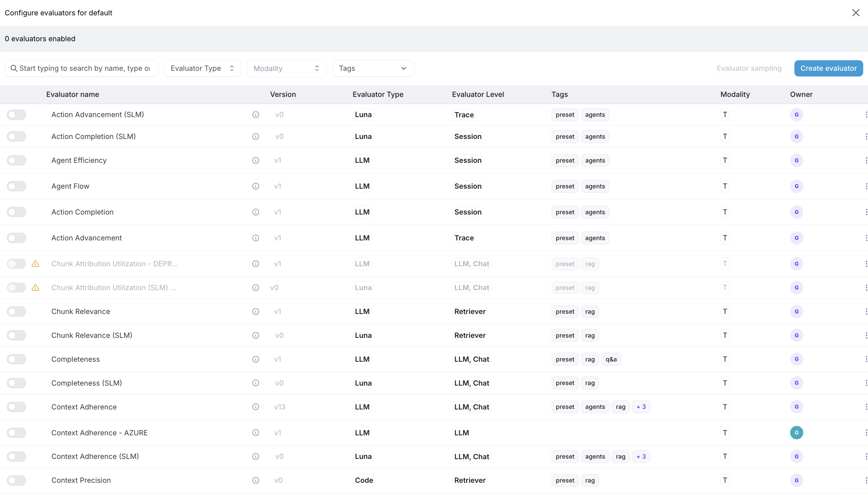Toggle on Completeness v1 evaluator
Viewport: 868px width, 495px height.
coord(16,359)
